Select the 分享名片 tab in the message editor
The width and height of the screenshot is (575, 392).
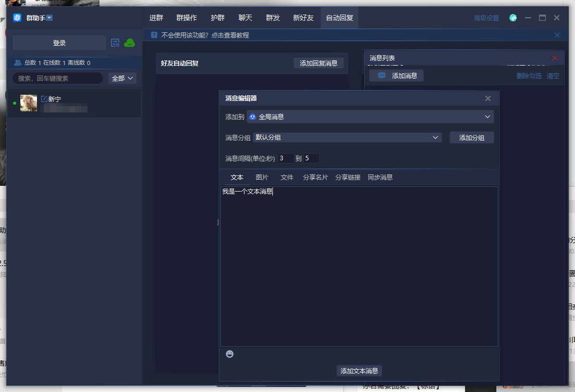pyautogui.click(x=315, y=177)
